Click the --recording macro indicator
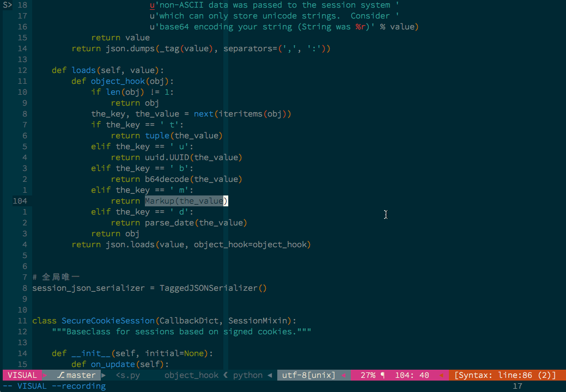 coord(78,386)
